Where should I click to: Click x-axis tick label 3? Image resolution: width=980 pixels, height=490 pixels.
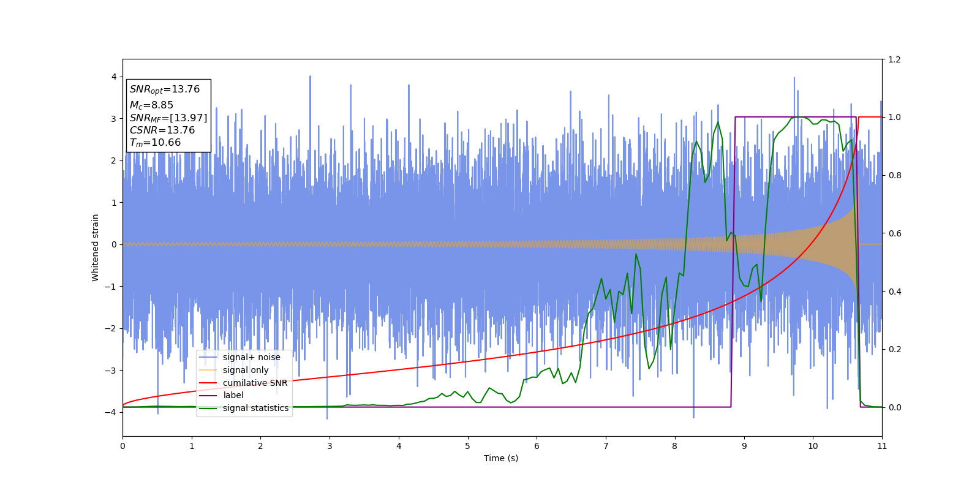330,446
